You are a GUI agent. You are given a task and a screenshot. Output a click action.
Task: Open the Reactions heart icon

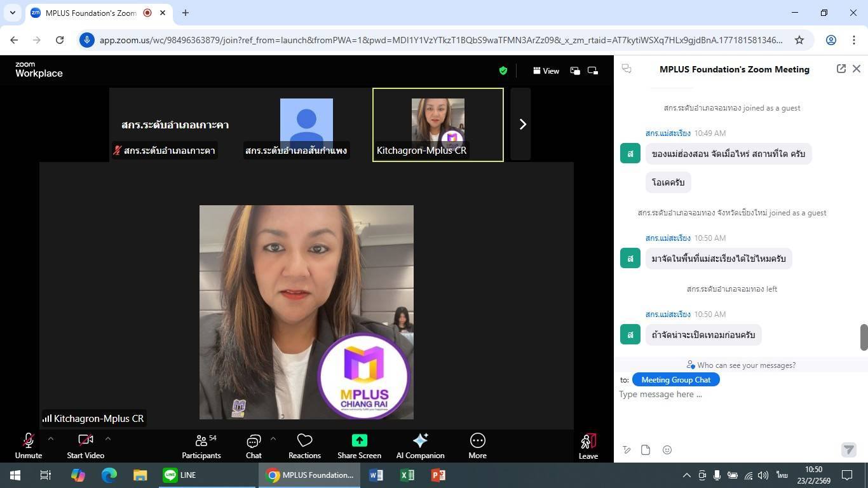tap(304, 441)
